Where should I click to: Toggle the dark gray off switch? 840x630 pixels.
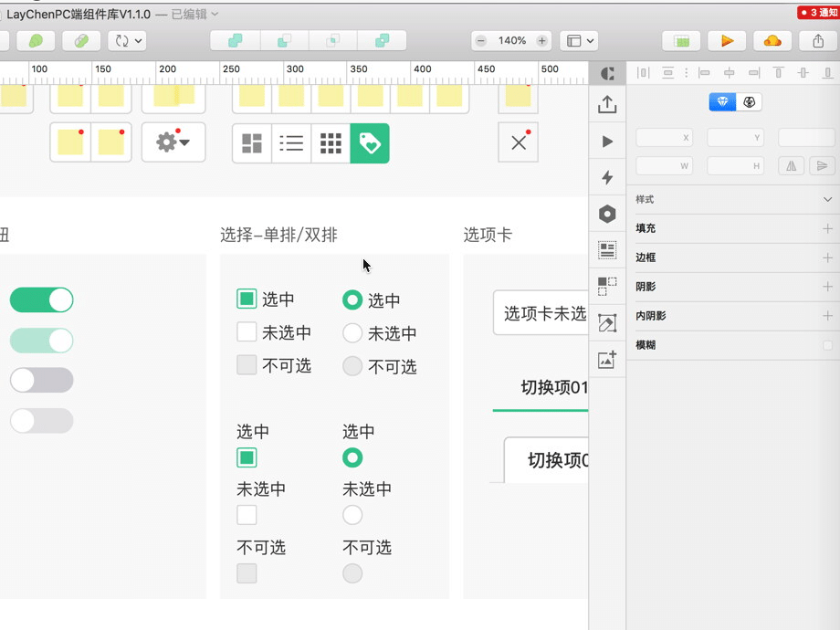click(42, 381)
